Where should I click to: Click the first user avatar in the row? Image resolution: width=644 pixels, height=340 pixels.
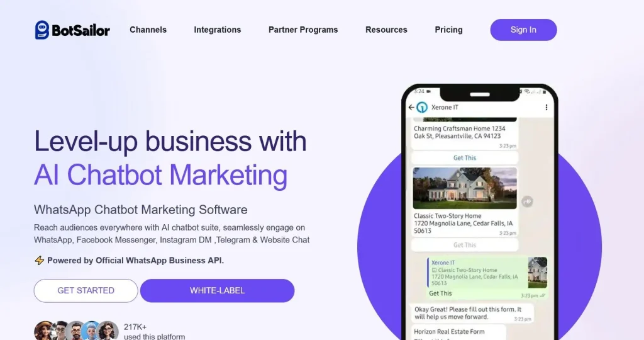[x=43, y=331]
